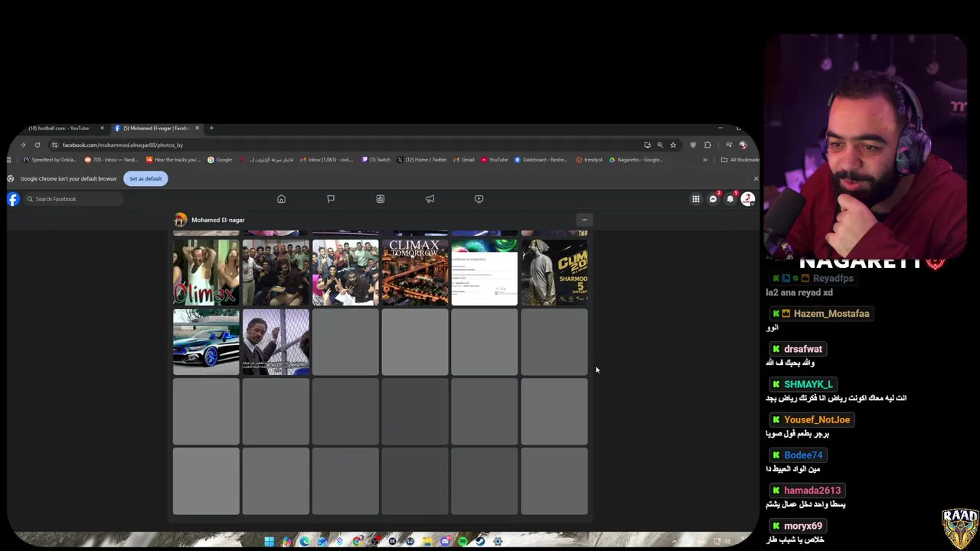Open the Gmail bookmark
Screen dimensions: 980x551
coord(464,160)
